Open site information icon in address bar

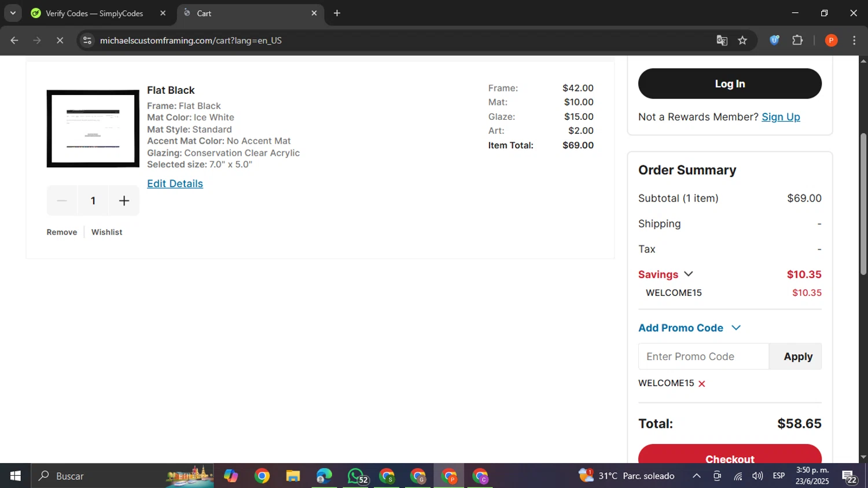pos(87,41)
